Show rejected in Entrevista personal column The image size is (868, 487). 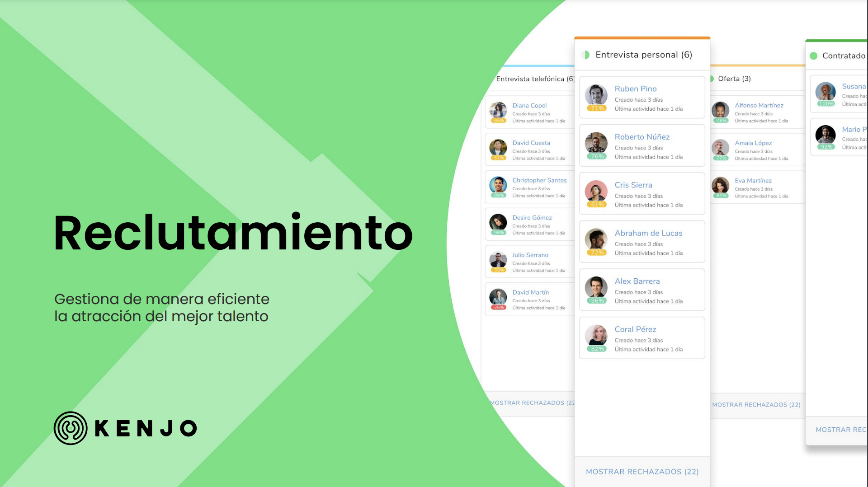(x=642, y=472)
